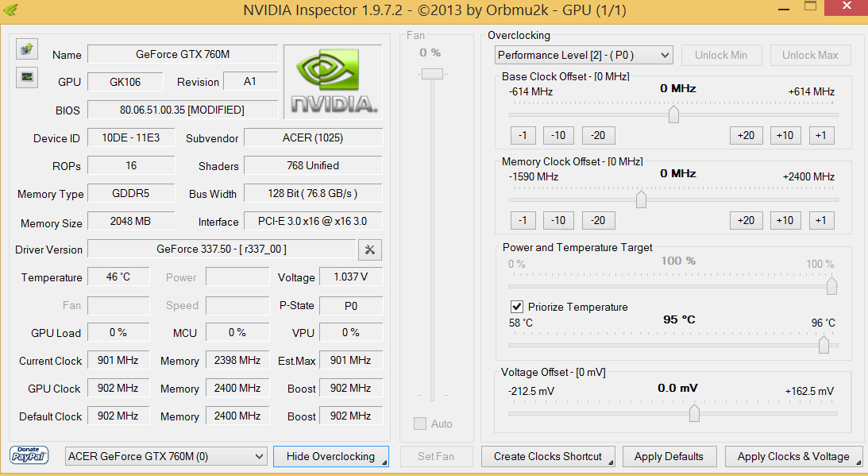Click the Memory Size value 2048 MB
This screenshot has width=868, height=476.
coord(131,221)
